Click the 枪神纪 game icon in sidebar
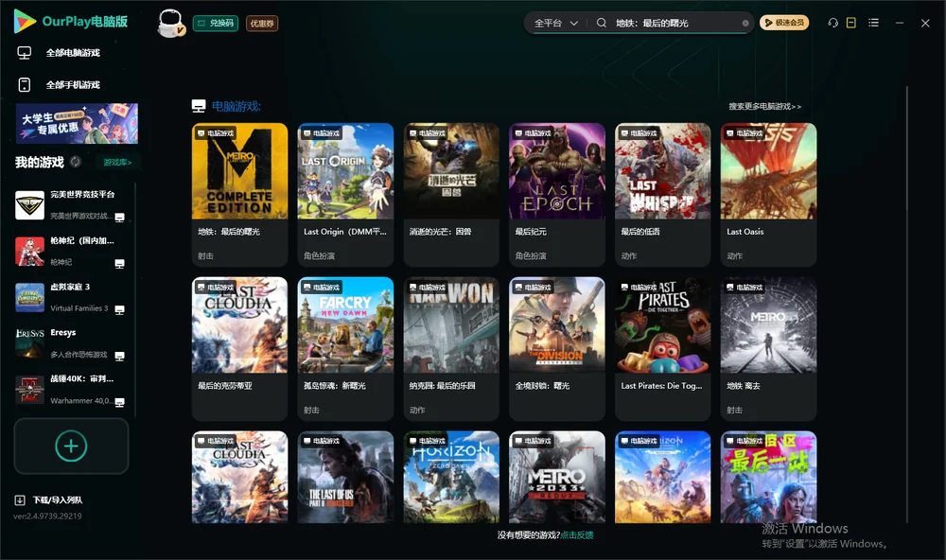Viewport: 946px width, 560px height. (29, 251)
